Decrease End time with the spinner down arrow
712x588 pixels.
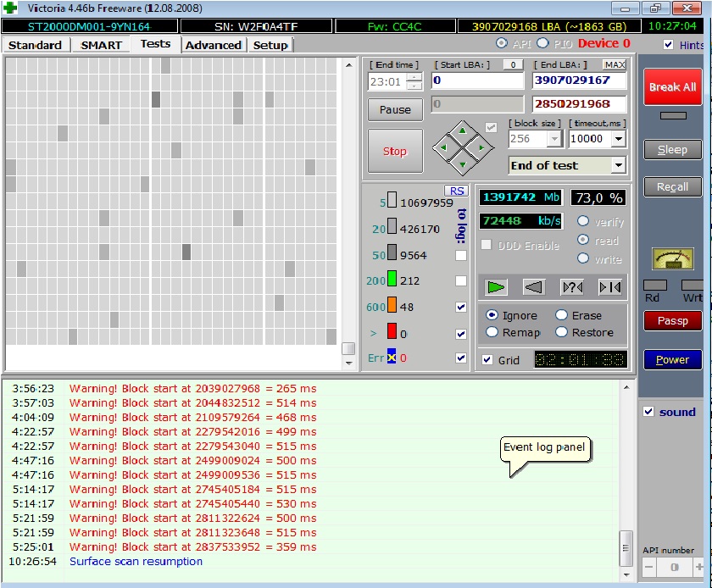pyautogui.click(x=414, y=86)
